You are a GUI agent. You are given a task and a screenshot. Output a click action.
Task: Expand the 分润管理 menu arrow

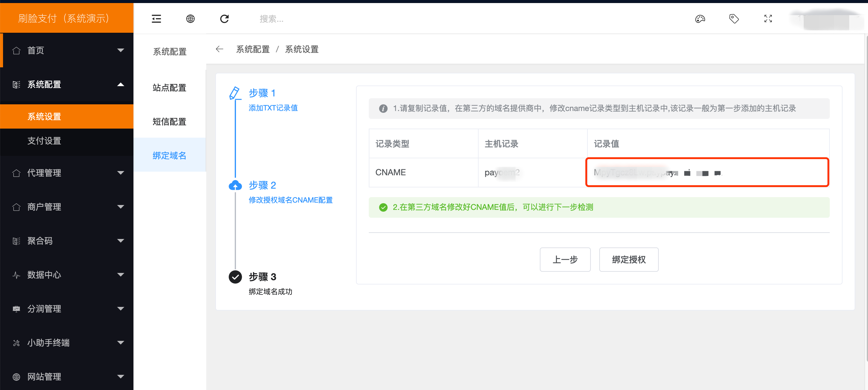tap(120, 309)
